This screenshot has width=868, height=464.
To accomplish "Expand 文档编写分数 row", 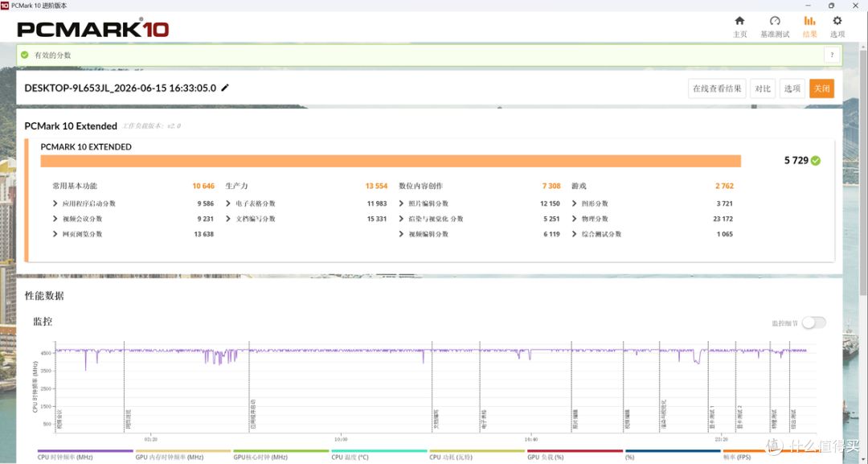I will coord(228,219).
